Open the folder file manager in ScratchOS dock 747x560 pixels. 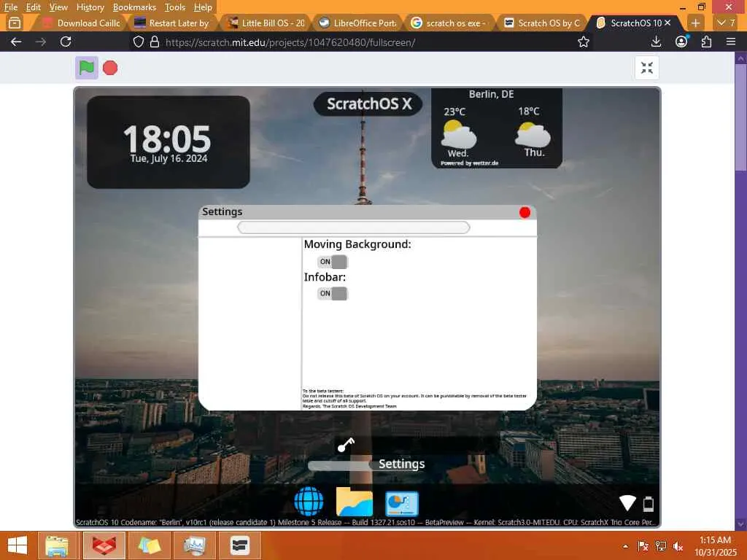[354, 502]
